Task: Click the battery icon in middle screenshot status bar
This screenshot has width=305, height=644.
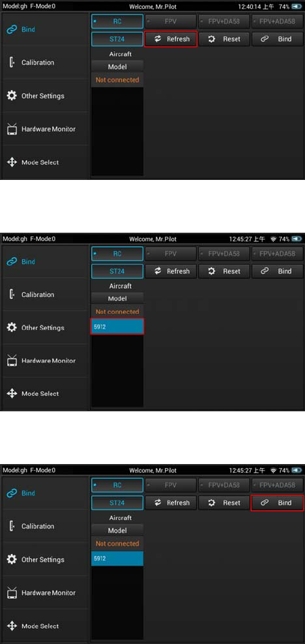Action: (x=297, y=239)
